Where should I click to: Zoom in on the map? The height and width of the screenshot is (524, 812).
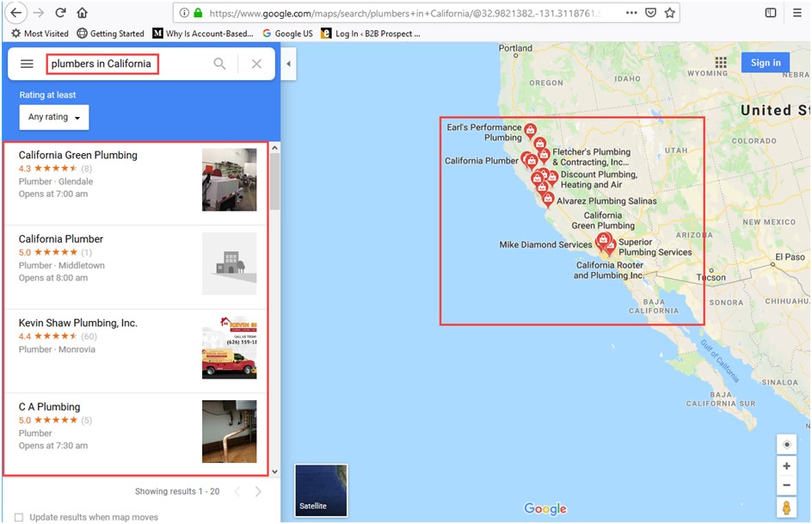tap(786, 466)
